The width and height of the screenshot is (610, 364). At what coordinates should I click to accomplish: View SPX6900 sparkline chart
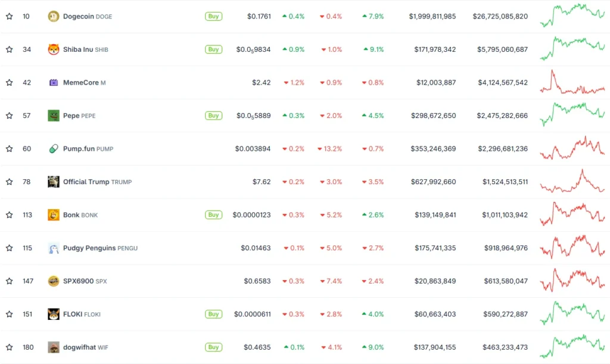pyautogui.click(x=572, y=280)
